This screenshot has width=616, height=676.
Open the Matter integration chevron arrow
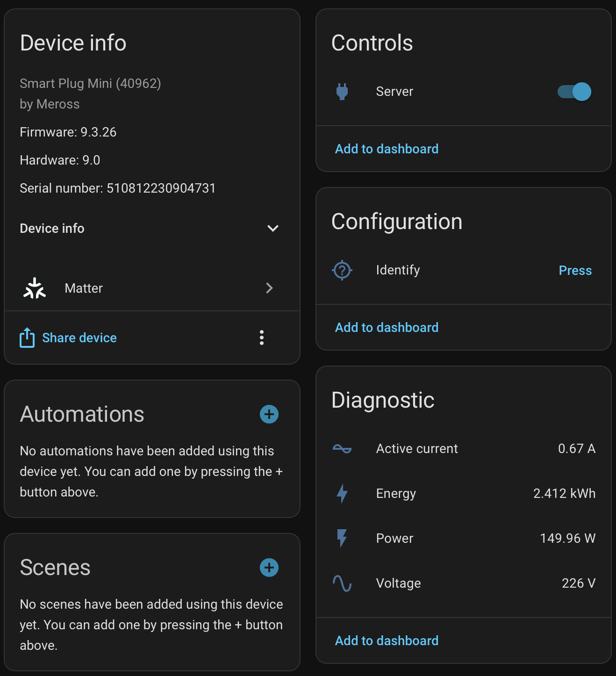pyautogui.click(x=269, y=288)
